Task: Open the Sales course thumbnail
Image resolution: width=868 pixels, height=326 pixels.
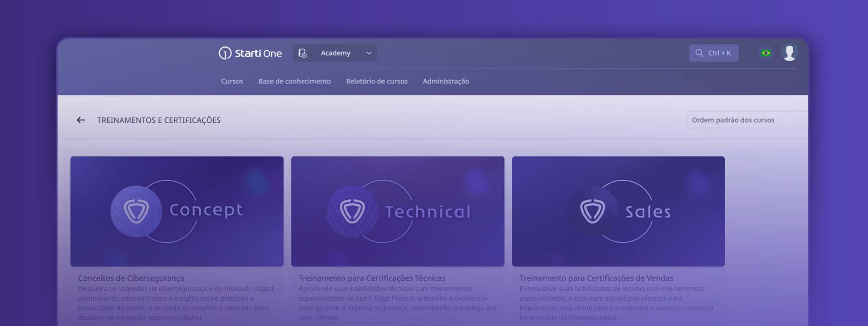Action: [x=618, y=211]
